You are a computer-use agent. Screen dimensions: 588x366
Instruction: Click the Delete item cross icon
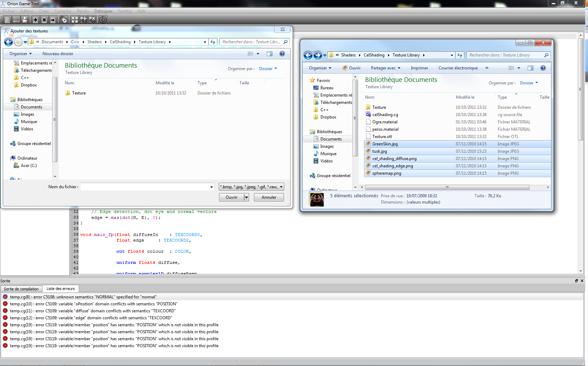click(44, 19)
